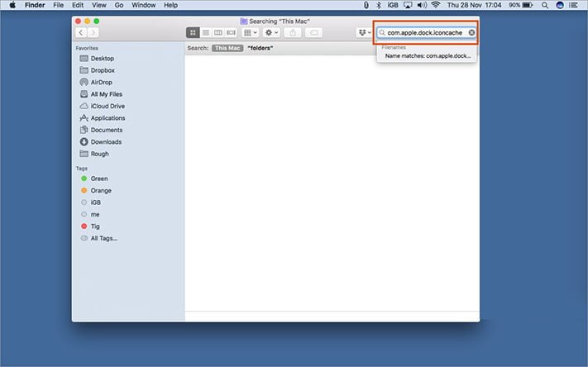Select the red Tig tag
Viewport: 588px width, 367px height.
(x=90, y=226)
